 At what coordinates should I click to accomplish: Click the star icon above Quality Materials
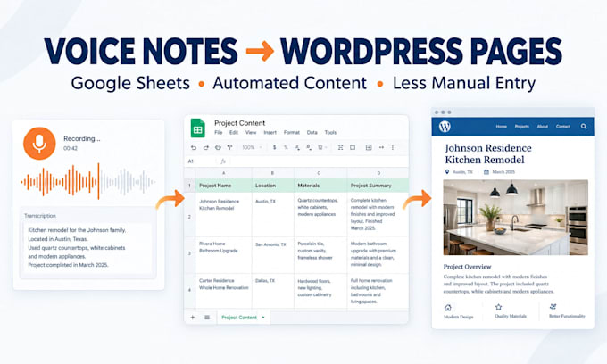[x=498, y=307]
